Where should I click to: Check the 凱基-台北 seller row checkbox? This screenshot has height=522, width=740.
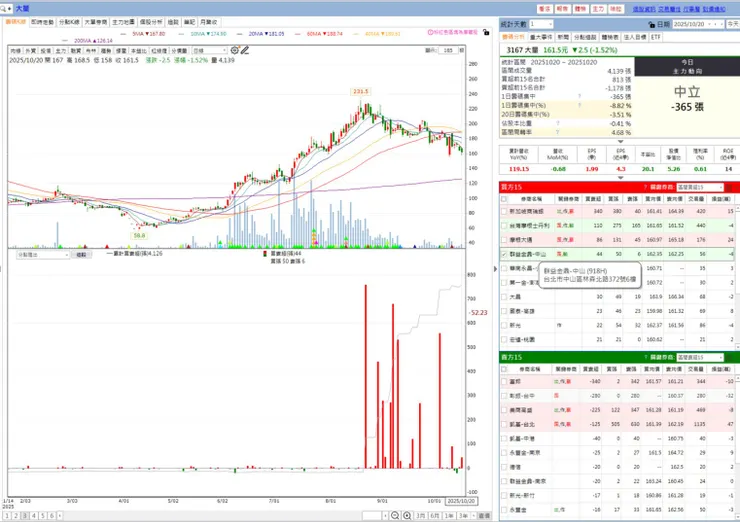(x=504, y=424)
